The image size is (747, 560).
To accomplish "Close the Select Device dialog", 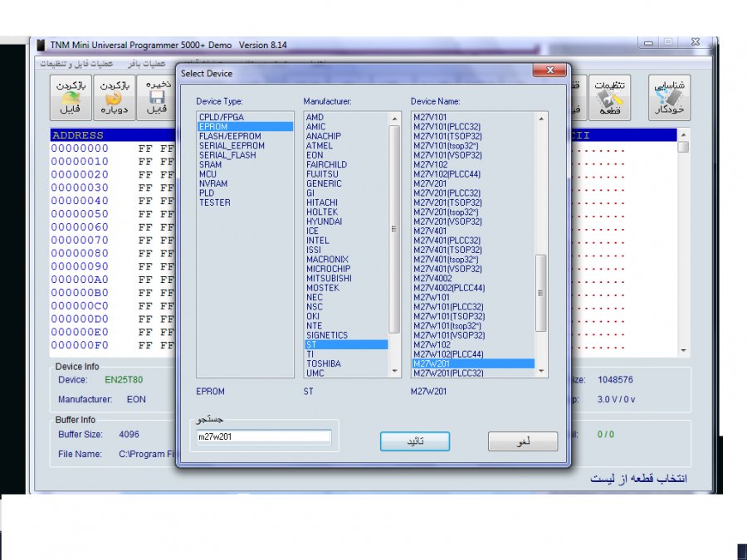I will click(549, 70).
